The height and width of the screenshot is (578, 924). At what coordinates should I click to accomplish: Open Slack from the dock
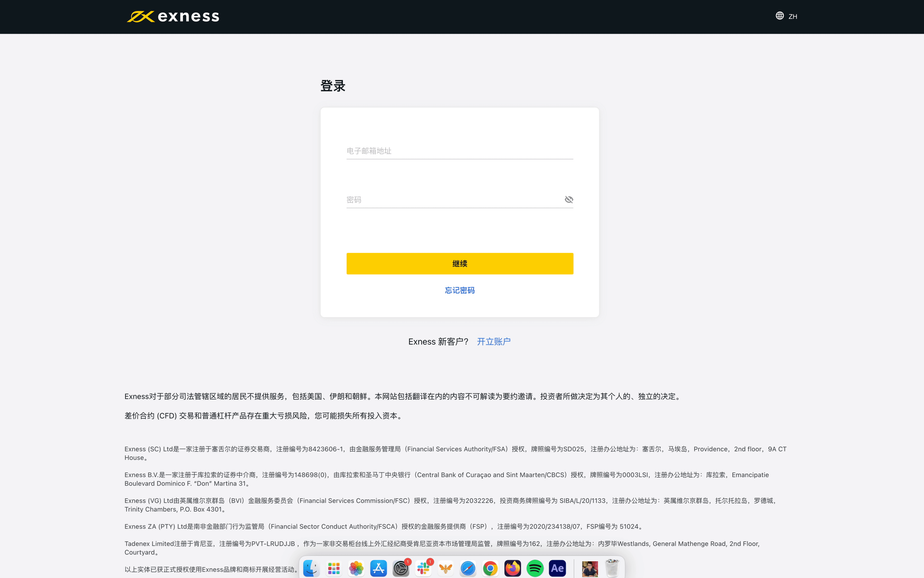(424, 568)
